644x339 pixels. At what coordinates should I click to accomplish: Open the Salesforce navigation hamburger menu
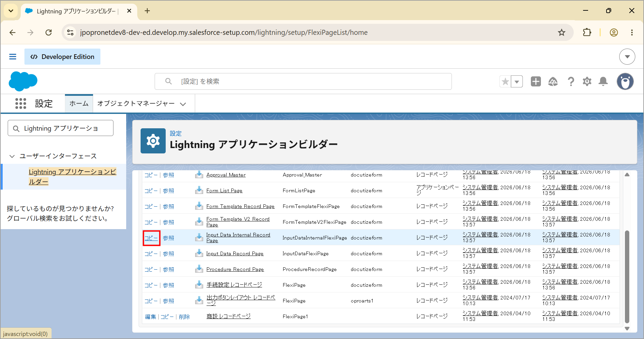[13, 57]
